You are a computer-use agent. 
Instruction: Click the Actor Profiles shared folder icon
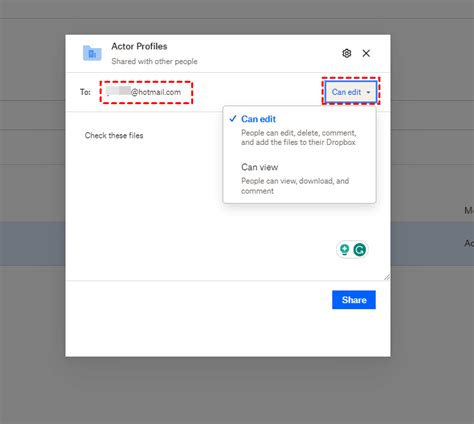pos(92,53)
